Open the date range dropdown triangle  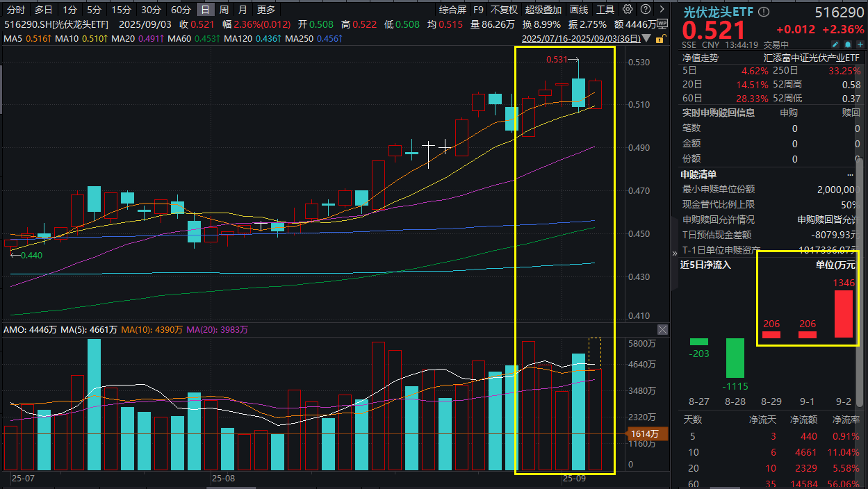(648, 39)
